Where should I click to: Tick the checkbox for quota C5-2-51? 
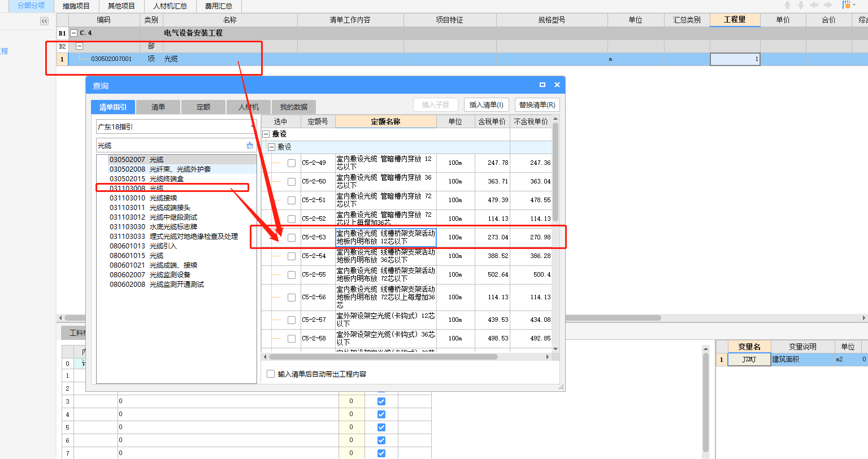click(292, 200)
